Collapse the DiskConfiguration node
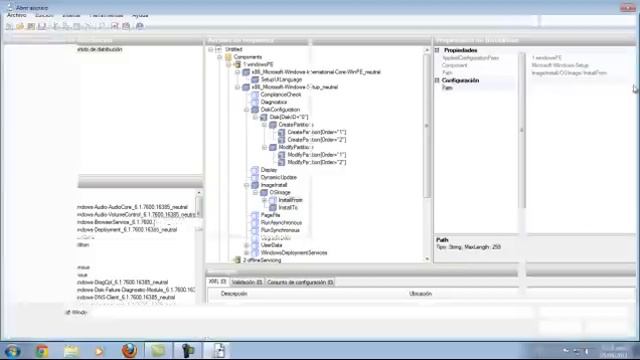This screenshot has height=360, width=640. [x=247, y=110]
